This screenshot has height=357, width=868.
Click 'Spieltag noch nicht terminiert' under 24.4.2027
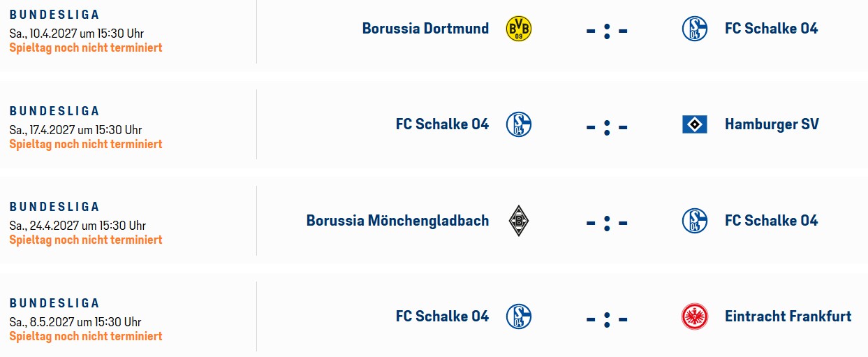tap(86, 240)
